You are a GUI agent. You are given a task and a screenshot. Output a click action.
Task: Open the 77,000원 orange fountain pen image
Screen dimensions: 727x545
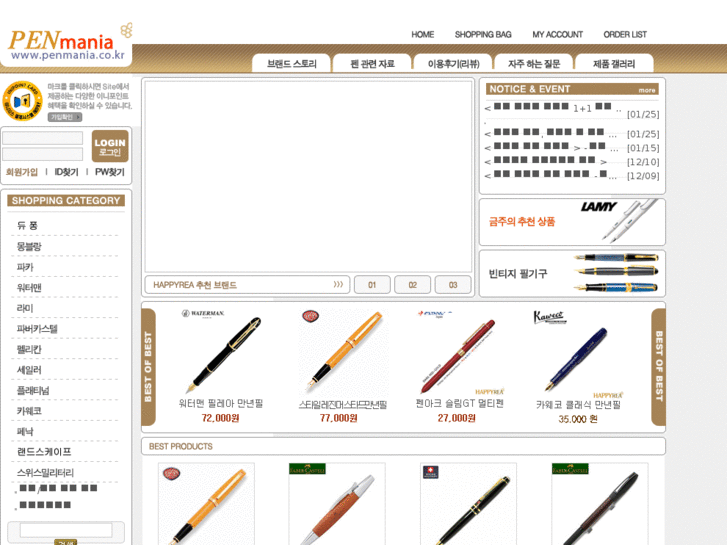[344, 353]
